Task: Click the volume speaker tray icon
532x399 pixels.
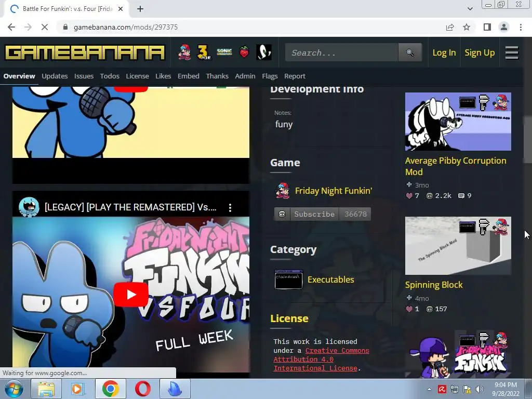Action: 479,389
